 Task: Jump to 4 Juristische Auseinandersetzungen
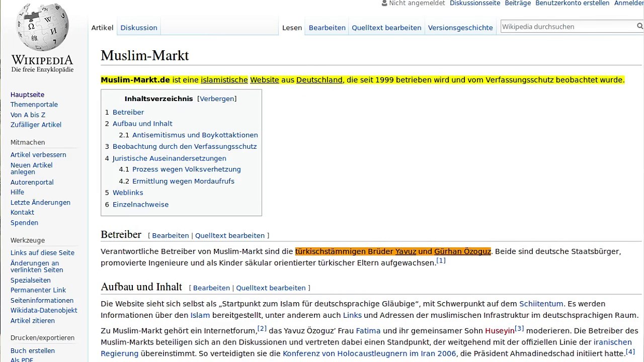tap(166, 158)
